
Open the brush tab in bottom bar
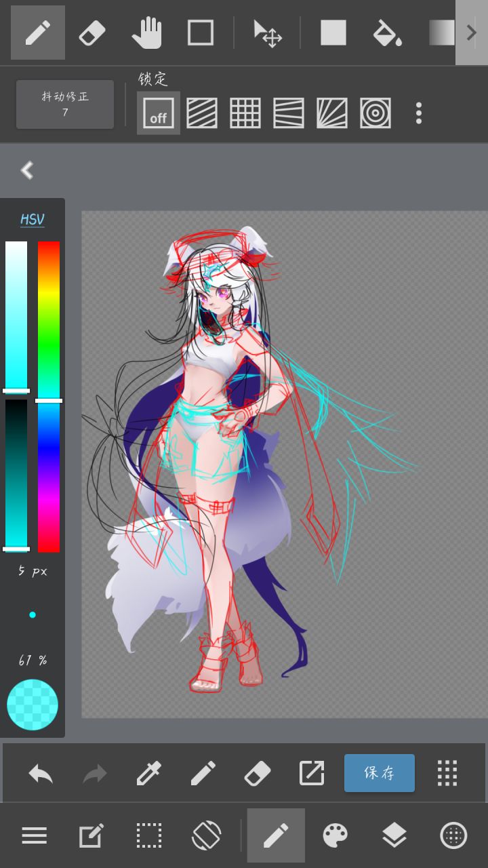(276, 835)
